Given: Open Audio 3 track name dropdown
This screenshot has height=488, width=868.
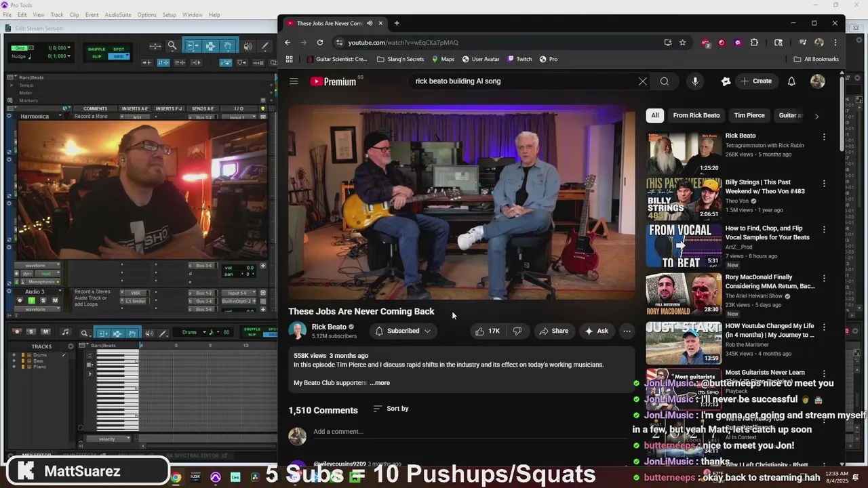Looking at the screenshot, I should [x=60, y=292].
